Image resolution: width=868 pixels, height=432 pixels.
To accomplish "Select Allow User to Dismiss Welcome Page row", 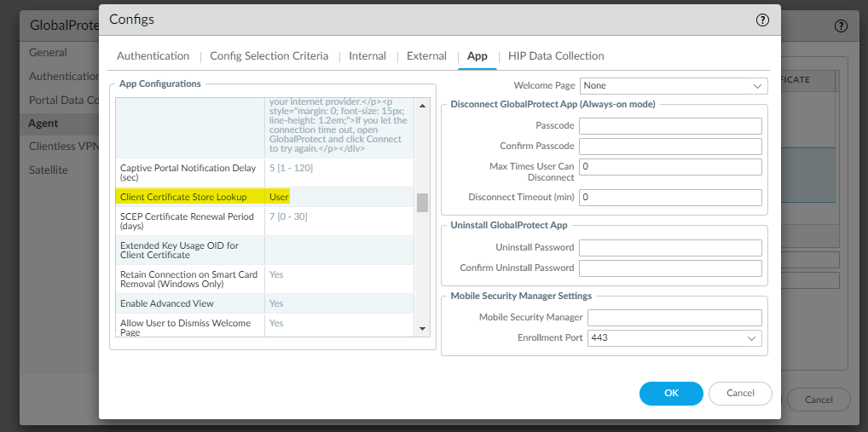I will click(x=264, y=325).
